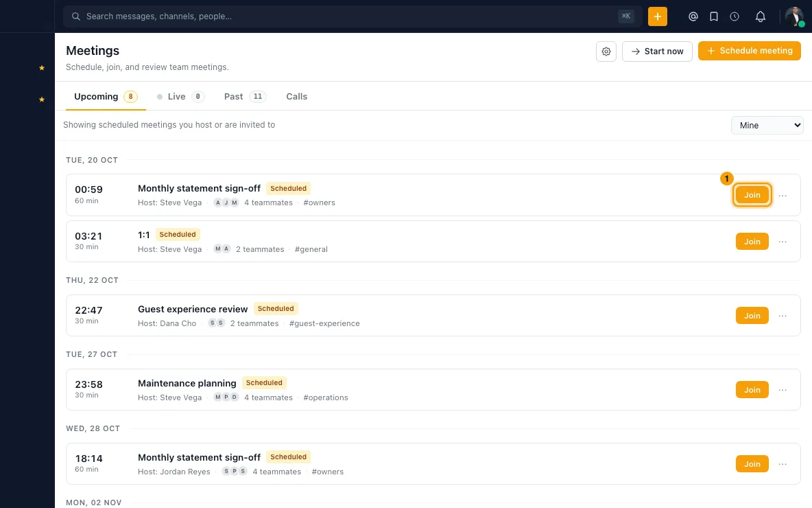The height and width of the screenshot is (508, 812).
Task: Click the orange plus create button
Action: click(657, 16)
